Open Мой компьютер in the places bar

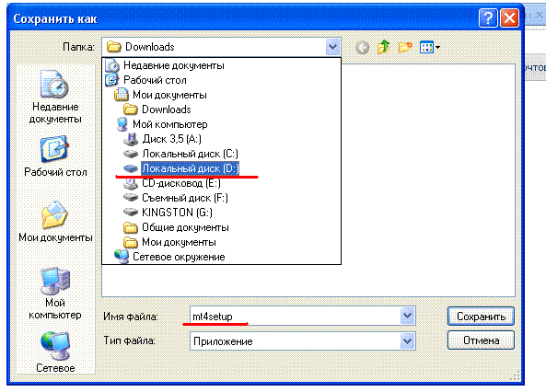[55, 294]
